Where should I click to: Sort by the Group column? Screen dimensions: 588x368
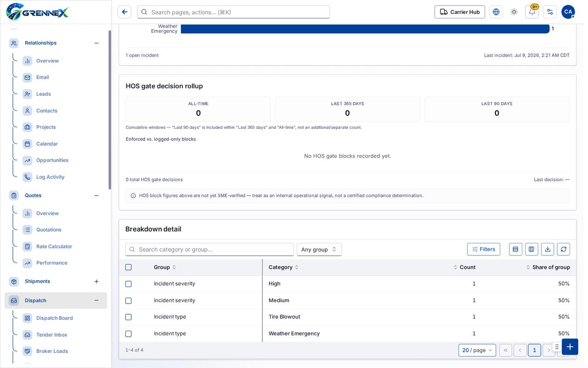tap(165, 267)
